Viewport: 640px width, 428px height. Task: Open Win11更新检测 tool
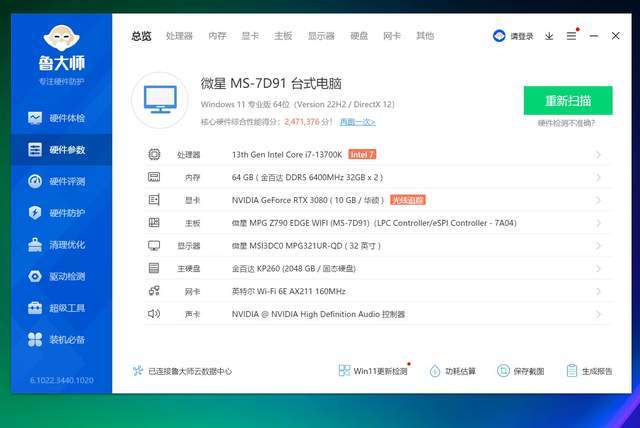pyautogui.click(x=373, y=371)
